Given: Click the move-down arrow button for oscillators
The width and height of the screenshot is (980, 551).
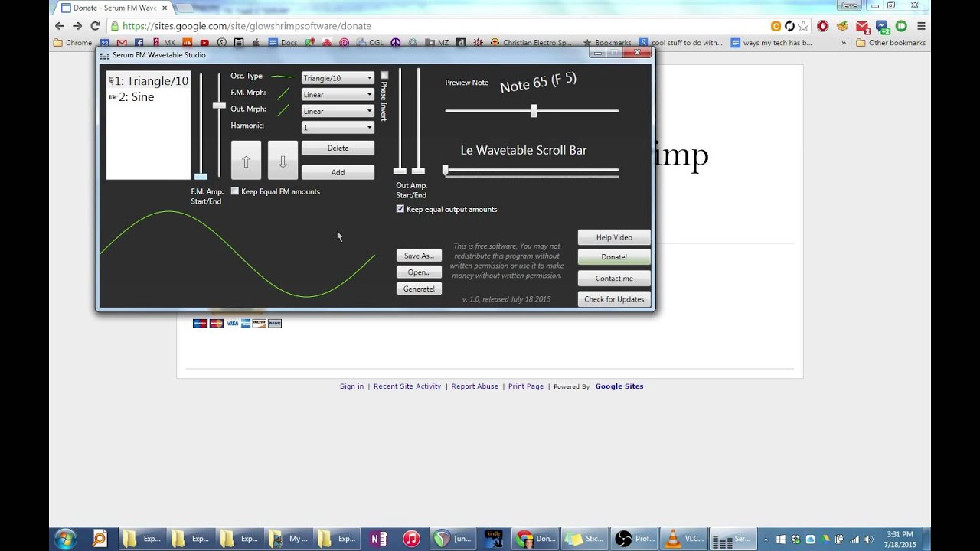Looking at the screenshot, I should click(x=283, y=161).
